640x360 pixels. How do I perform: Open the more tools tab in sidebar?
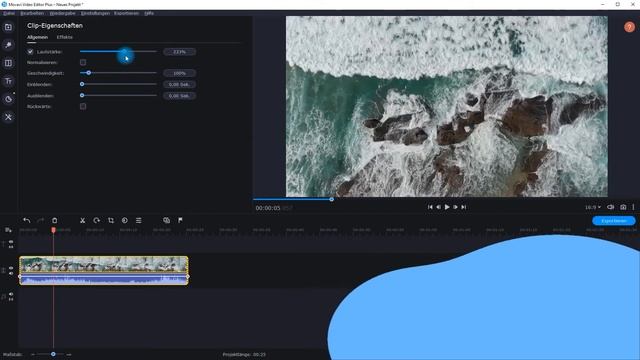tap(8, 117)
